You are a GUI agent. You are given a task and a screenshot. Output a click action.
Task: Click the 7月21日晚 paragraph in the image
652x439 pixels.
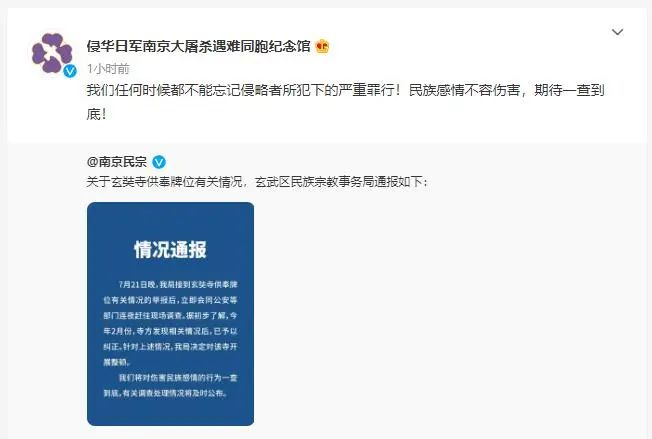pos(170,323)
